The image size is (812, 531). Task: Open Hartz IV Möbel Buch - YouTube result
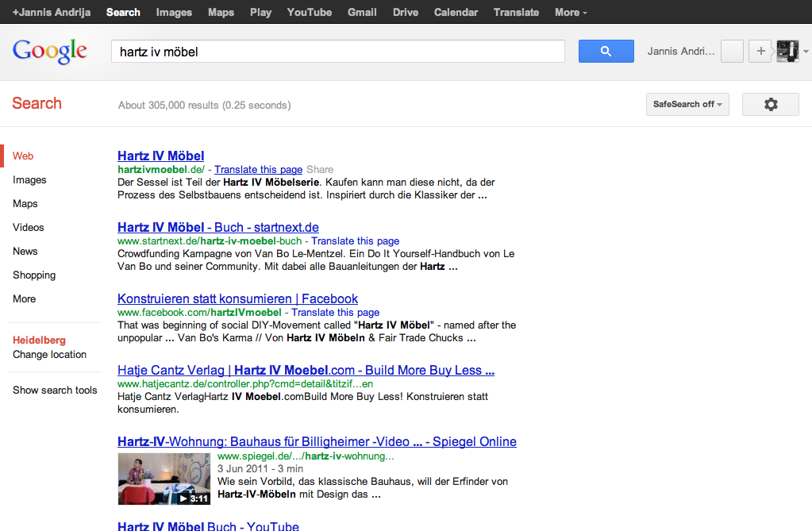tap(208, 525)
